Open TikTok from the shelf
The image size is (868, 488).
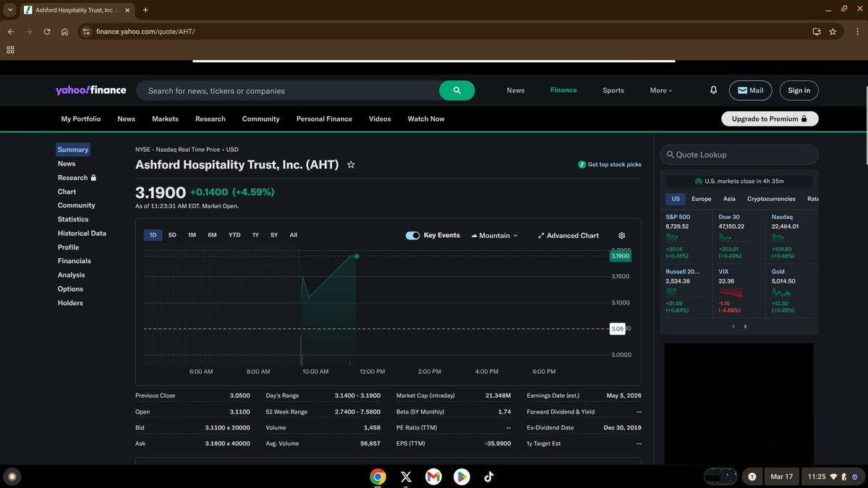coord(489,476)
